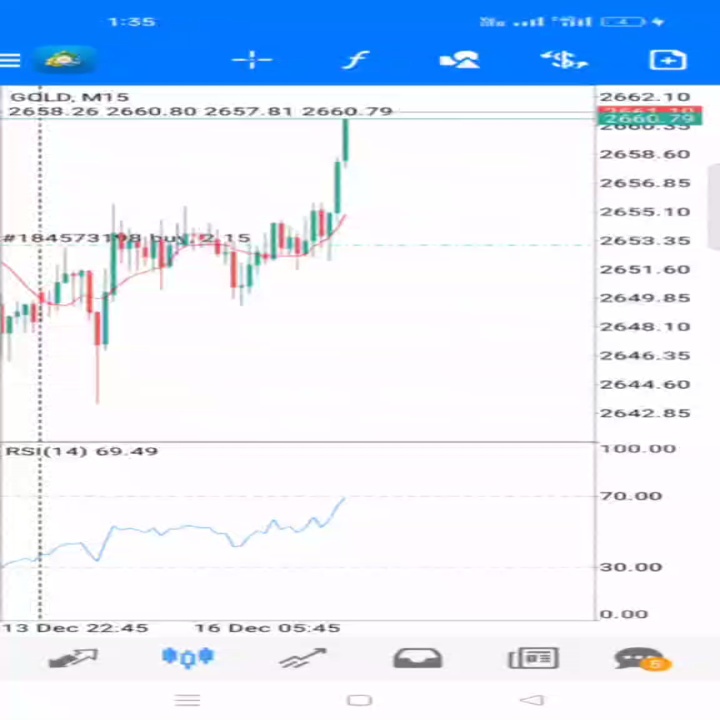This screenshot has height=720, width=720.
Task: Open the hamburger side menu
Action: pyautogui.click(x=10, y=60)
